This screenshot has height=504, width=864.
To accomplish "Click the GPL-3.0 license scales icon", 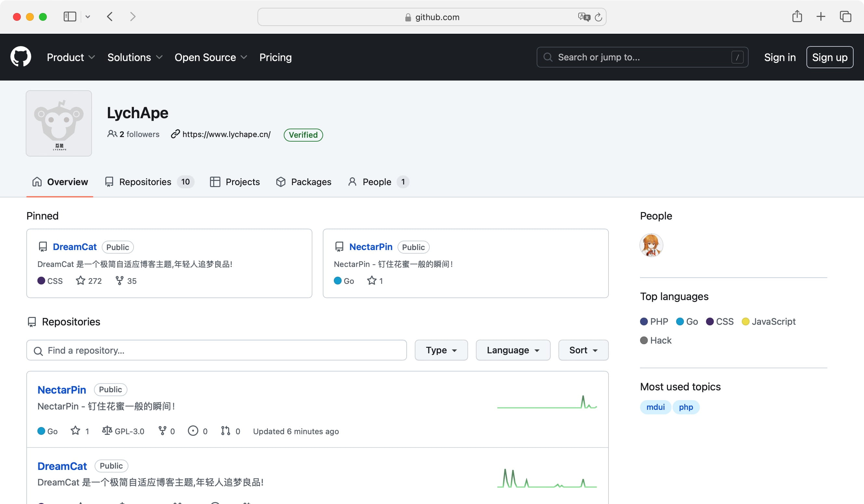I will tap(107, 431).
